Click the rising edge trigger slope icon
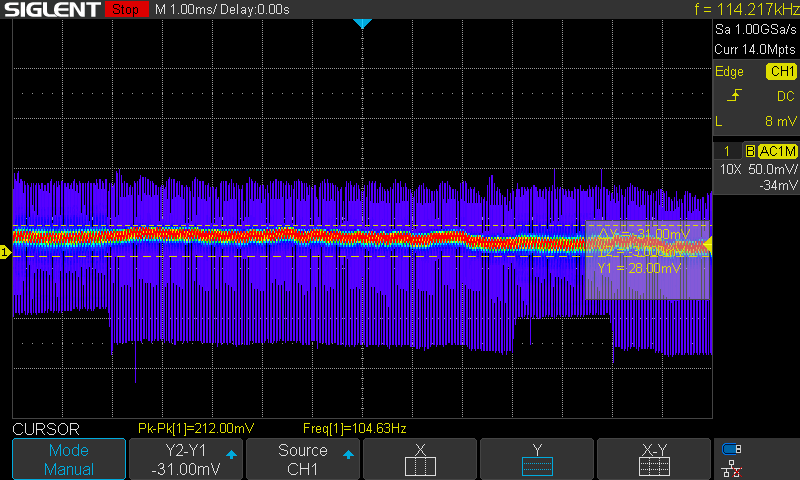The width and height of the screenshot is (800, 480). (736, 96)
